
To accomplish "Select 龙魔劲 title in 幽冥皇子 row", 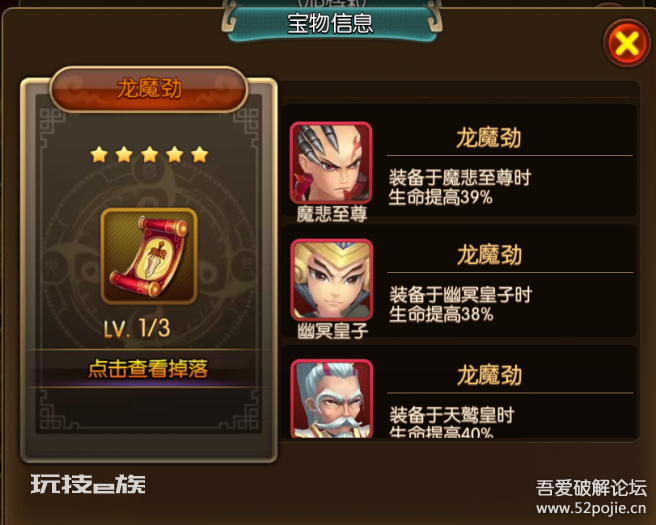I will pos(489,255).
